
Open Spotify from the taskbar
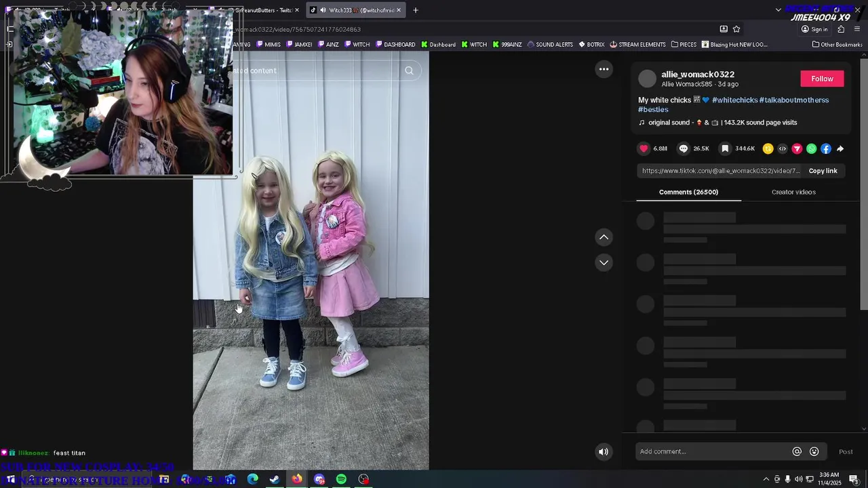point(341,479)
